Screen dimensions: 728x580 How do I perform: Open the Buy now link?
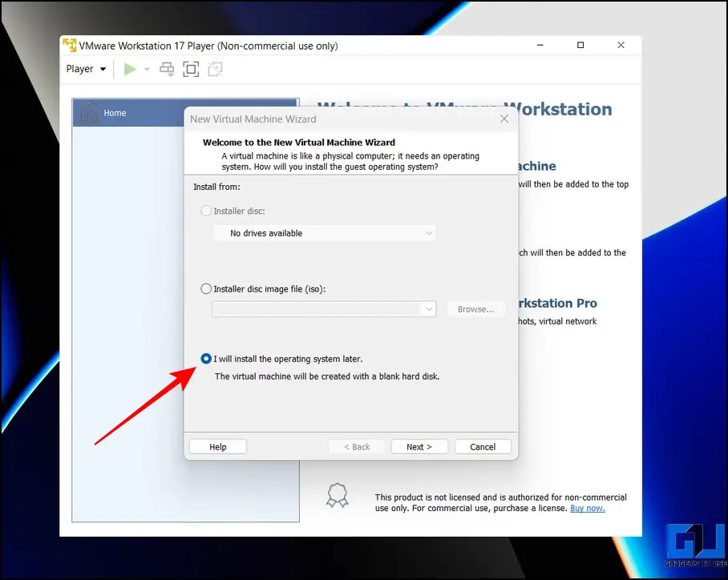tap(587, 508)
